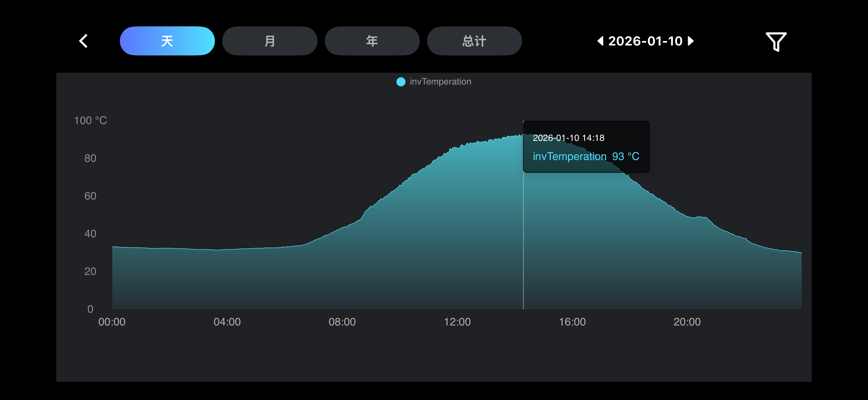Advance to next day arrow
Screen dimensions: 868x400
click(x=690, y=41)
